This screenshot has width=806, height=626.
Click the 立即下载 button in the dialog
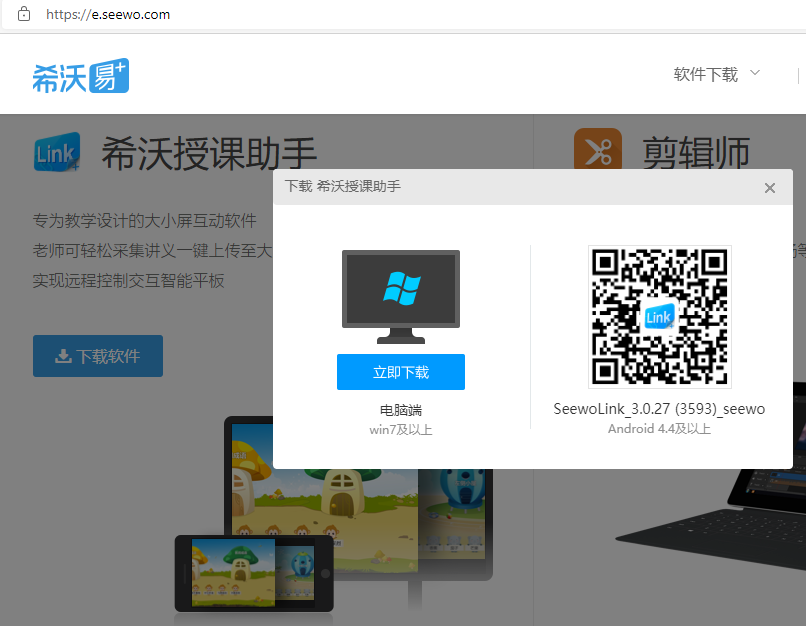[x=401, y=372]
